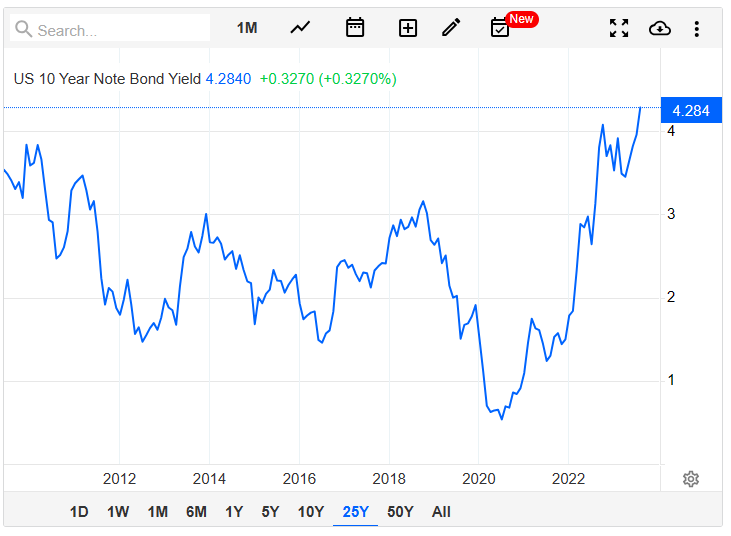Select the 1W time range
This screenshot has width=731, height=536.
click(x=118, y=512)
